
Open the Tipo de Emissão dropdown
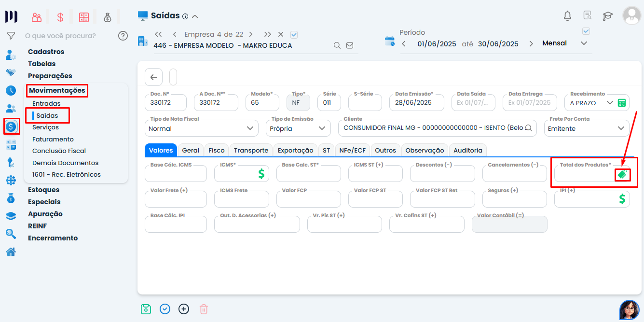click(x=322, y=128)
